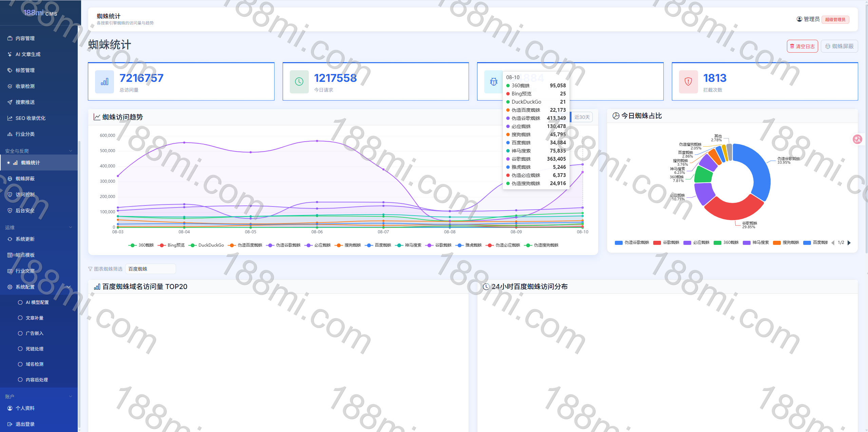Viewport: 868px width, 432px height.
Task: Click previous pie legend page arrow
Action: click(x=833, y=242)
